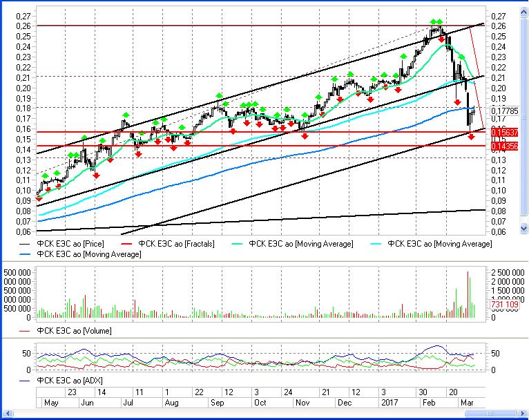Click the current price label 0,17785
529x420 pixels.
[x=503, y=110]
